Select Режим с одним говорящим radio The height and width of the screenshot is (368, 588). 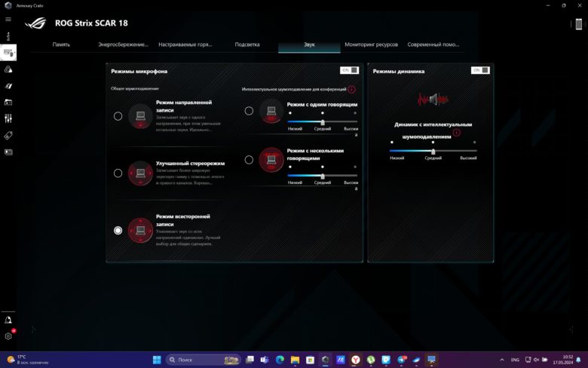(x=249, y=111)
